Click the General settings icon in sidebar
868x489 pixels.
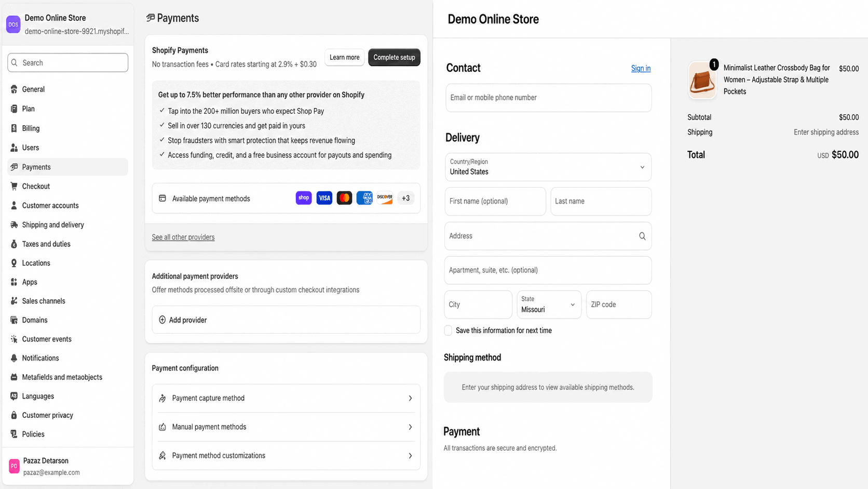14,89
